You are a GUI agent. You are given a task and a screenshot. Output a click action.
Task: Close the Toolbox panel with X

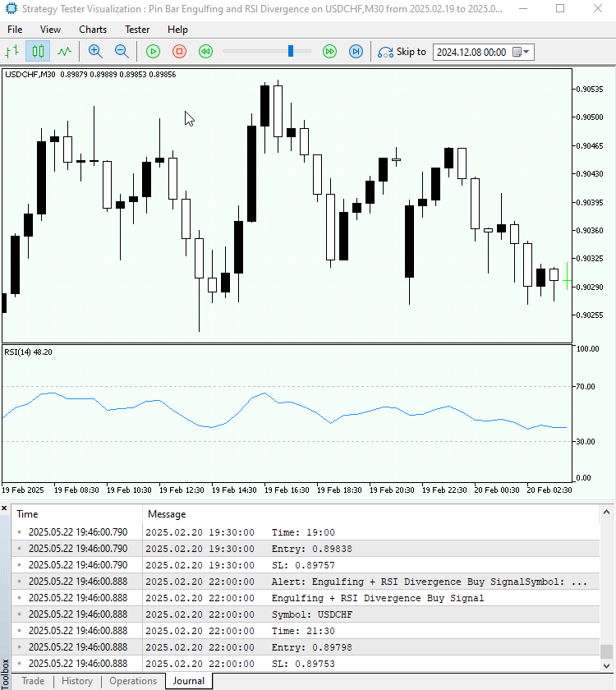tap(4, 508)
